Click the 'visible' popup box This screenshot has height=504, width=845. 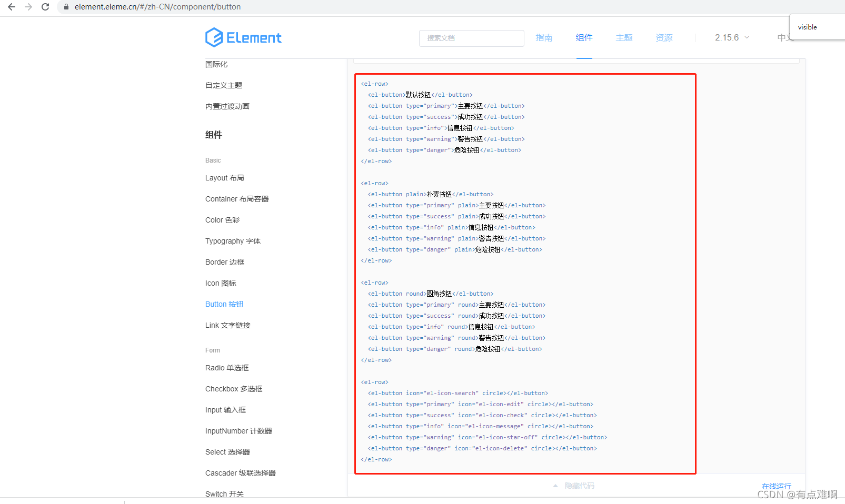pos(817,27)
